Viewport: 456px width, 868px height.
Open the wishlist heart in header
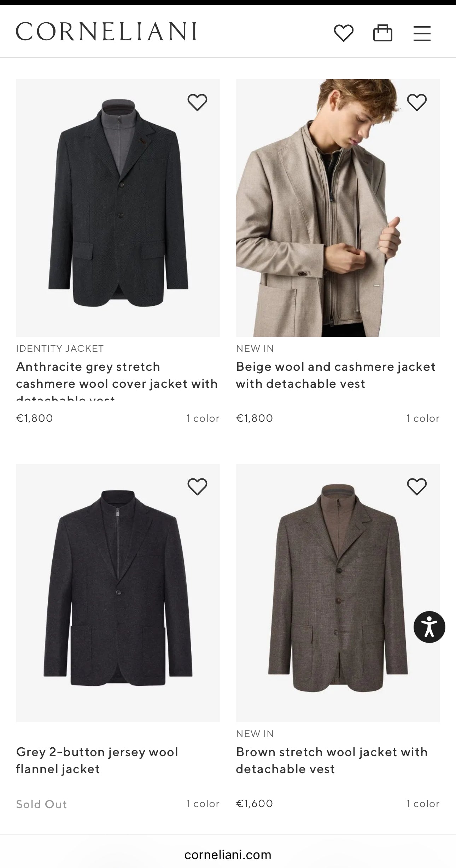click(344, 33)
